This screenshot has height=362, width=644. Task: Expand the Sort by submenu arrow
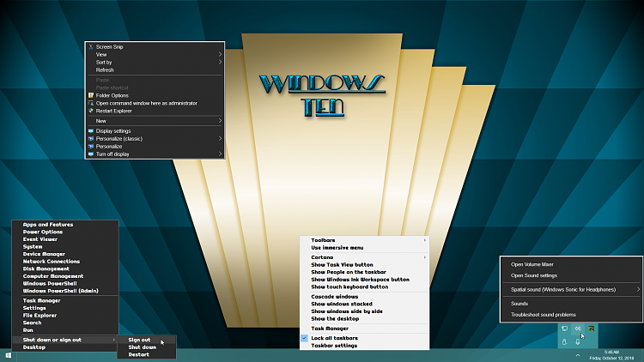pos(220,62)
